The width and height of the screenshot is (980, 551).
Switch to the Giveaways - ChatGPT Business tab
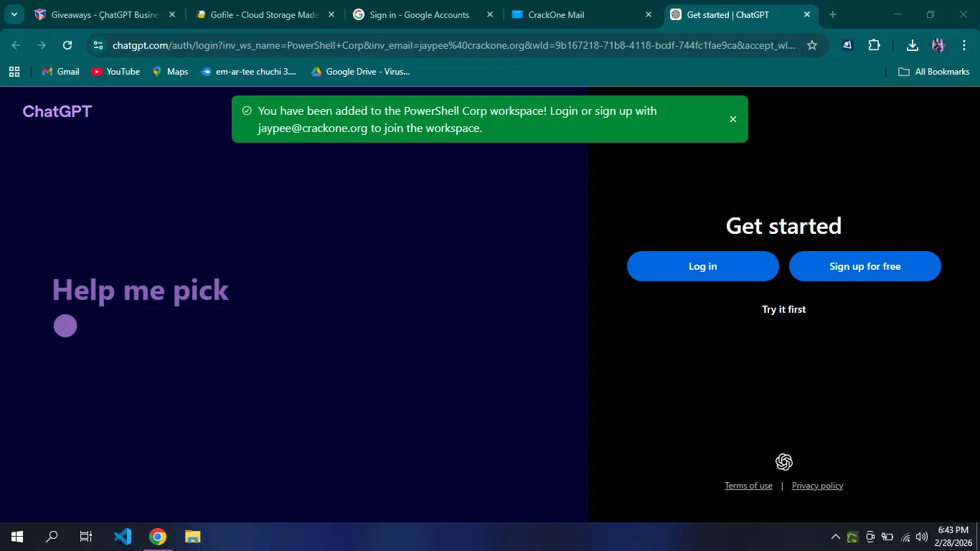[105, 14]
